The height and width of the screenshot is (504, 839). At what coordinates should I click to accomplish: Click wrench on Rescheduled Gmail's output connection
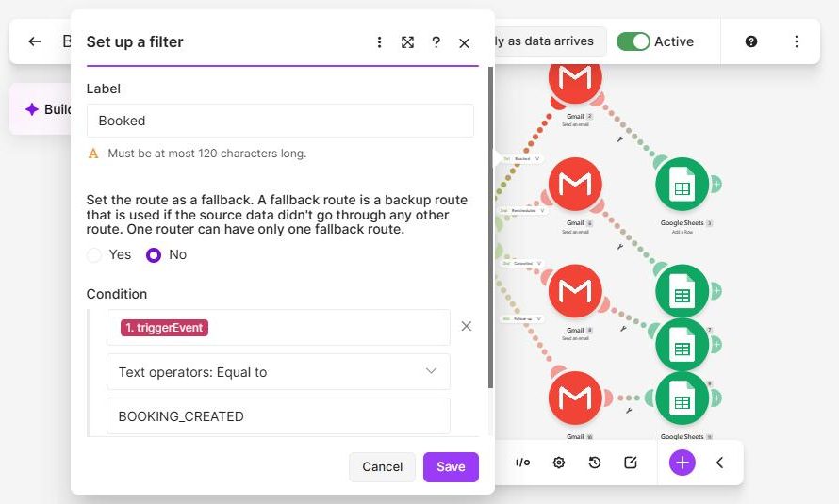(x=619, y=247)
